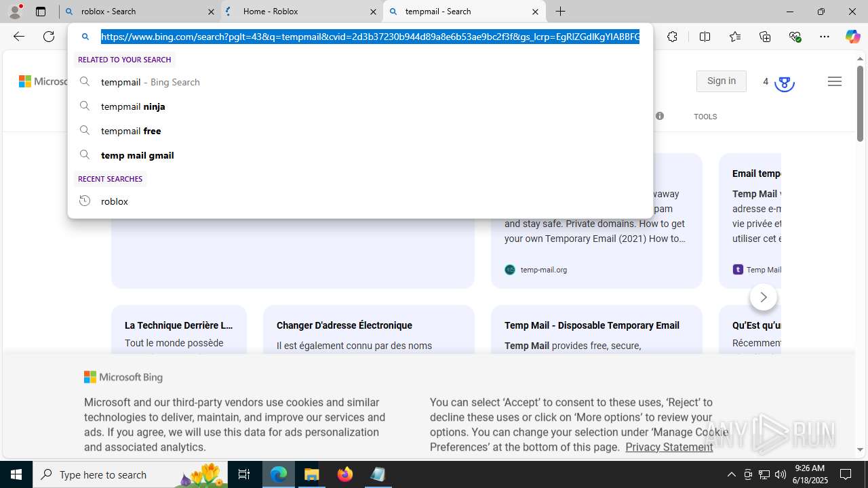The height and width of the screenshot is (488, 868).
Task: Select recent search roblox
Action: tap(360, 201)
